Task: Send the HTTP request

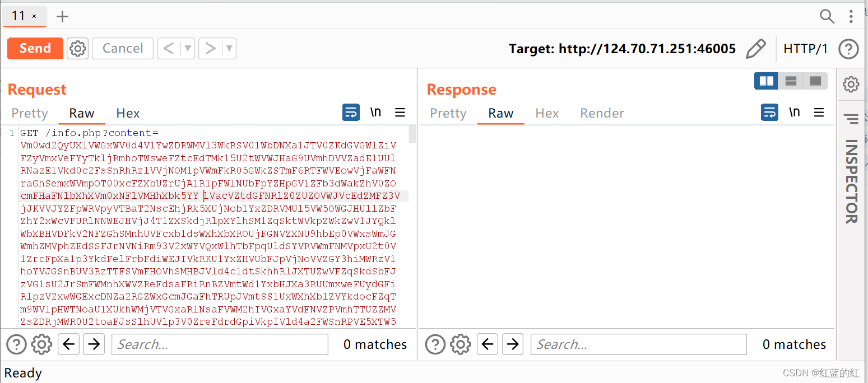Action: (35, 48)
